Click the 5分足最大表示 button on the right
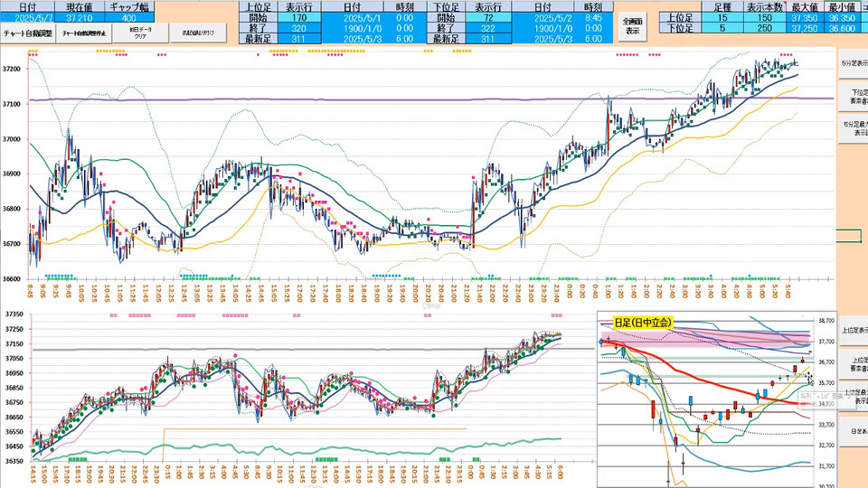Image resolution: width=868 pixels, height=488 pixels. (x=853, y=129)
